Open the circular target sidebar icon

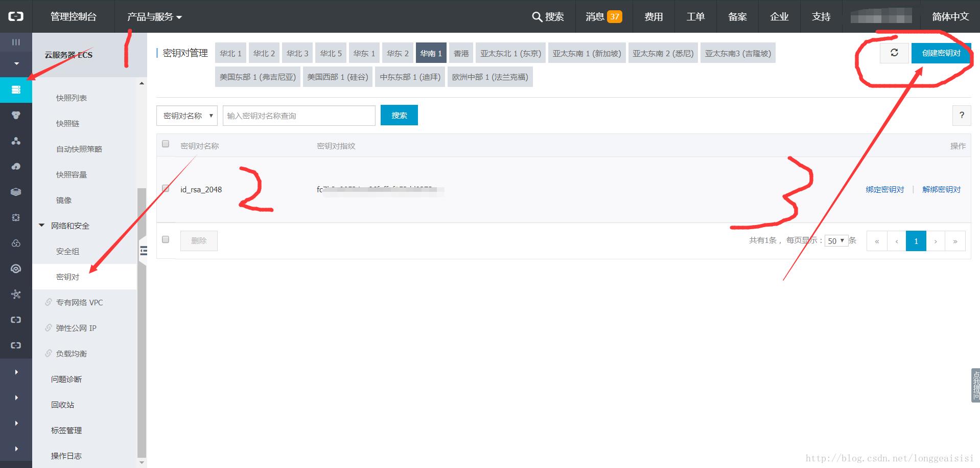pyautogui.click(x=16, y=269)
